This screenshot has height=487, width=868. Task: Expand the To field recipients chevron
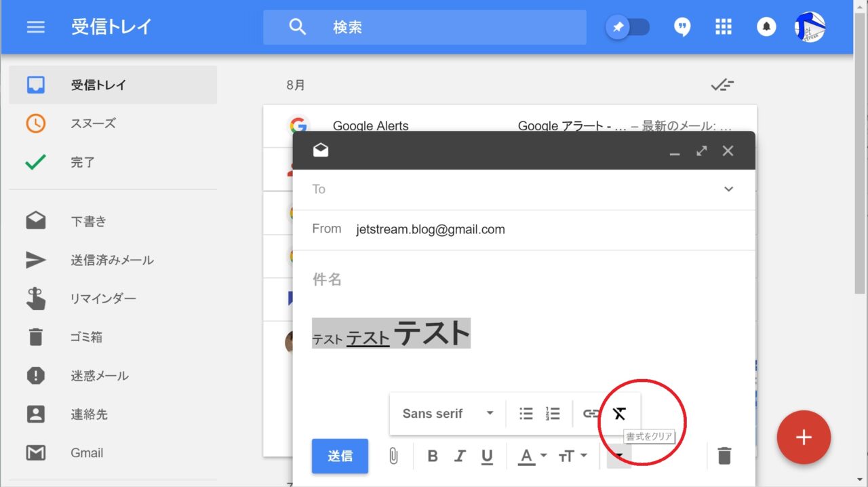click(728, 189)
